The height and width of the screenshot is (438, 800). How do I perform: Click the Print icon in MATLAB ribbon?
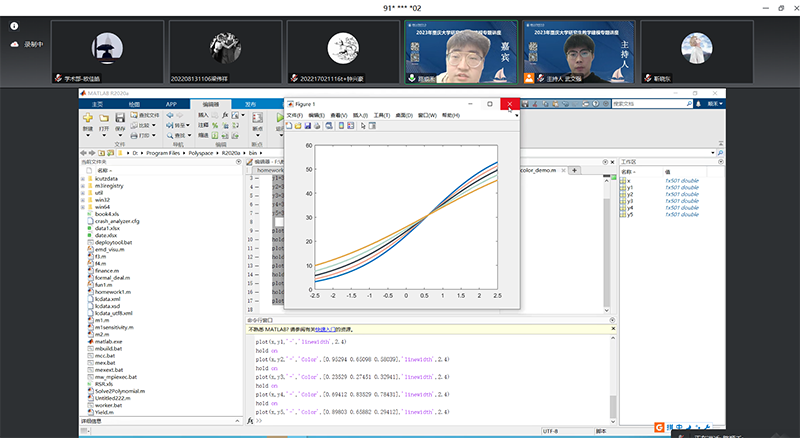click(x=134, y=135)
